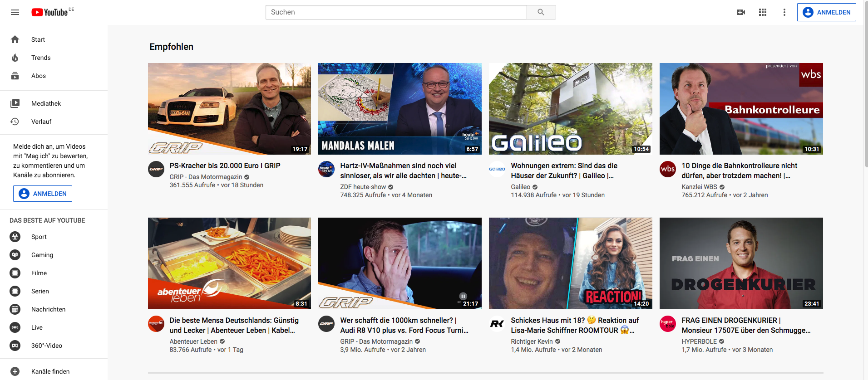The width and height of the screenshot is (868, 380).
Task: Open 10 Dinge die Bahnkontrolleure title
Action: [x=739, y=171]
